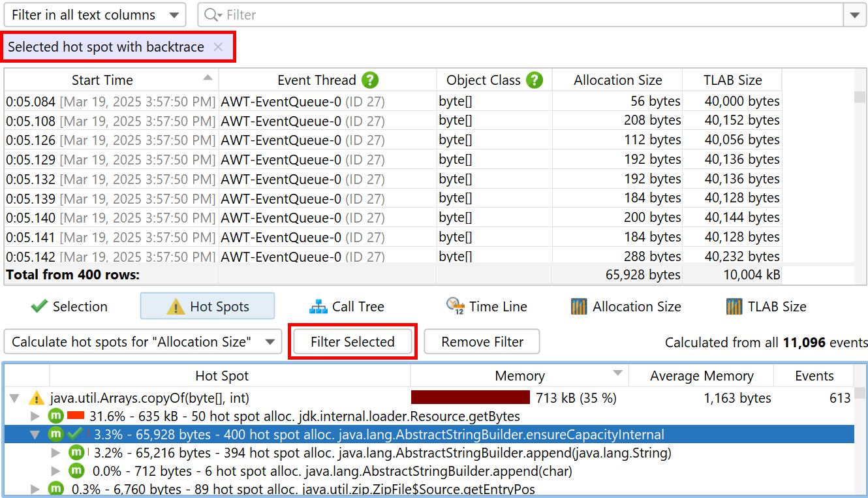This screenshot has height=498, width=868.
Task: Click warning icon beside java.util.Arrays.copyOf
Action: point(37,397)
